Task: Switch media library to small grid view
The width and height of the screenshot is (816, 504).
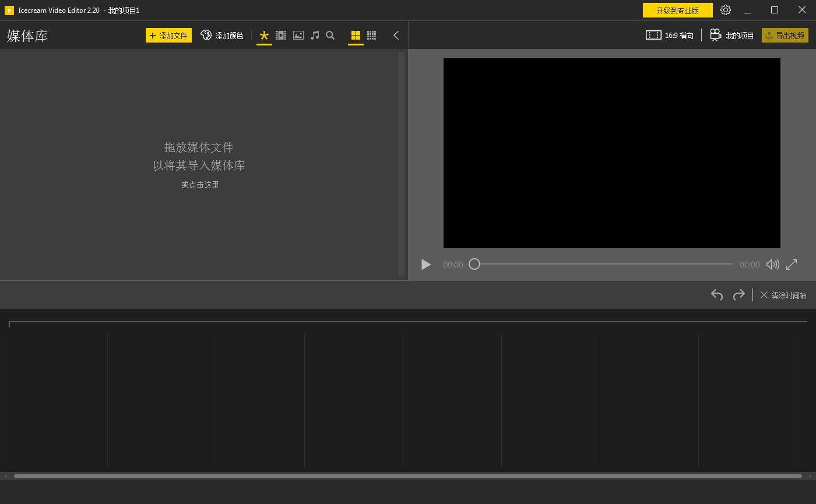Action: coord(372,35)
